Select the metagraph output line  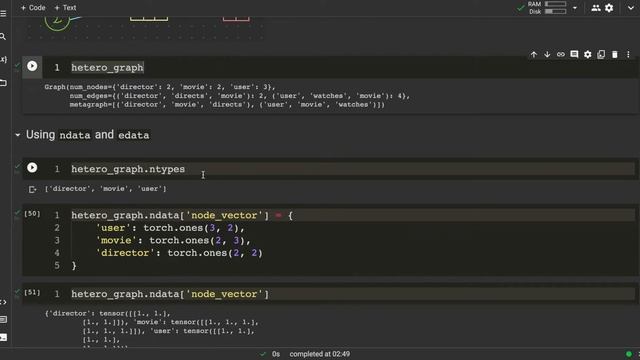227,105
